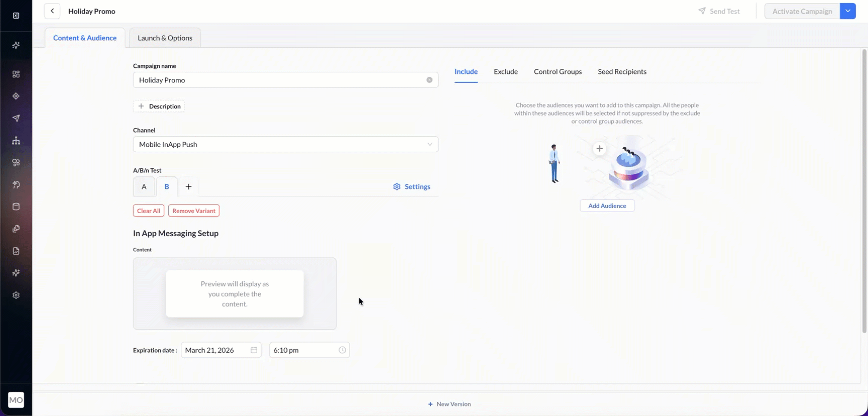868x416 pixels.
Task: Click the content preview box
Action: 235,294
